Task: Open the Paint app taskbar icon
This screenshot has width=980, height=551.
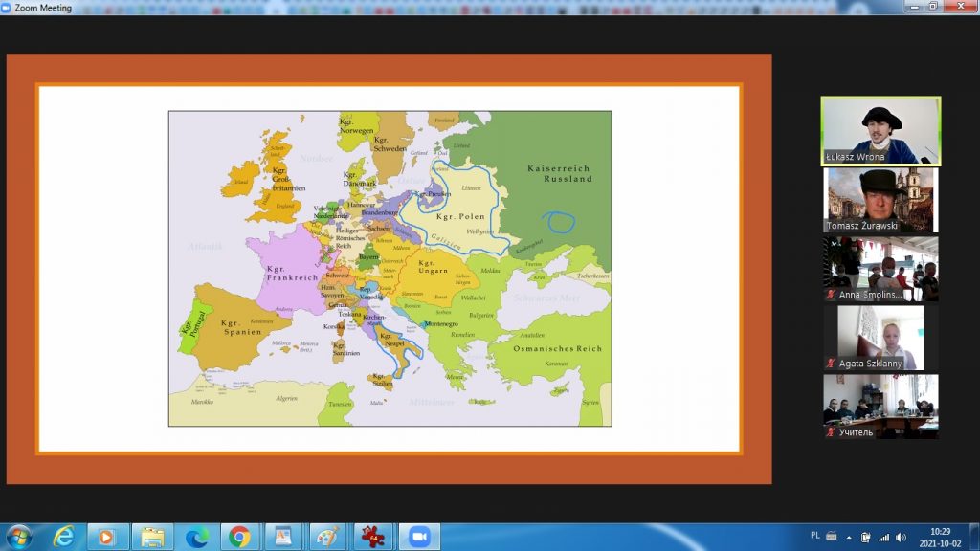Action: (x=327, y=537)
